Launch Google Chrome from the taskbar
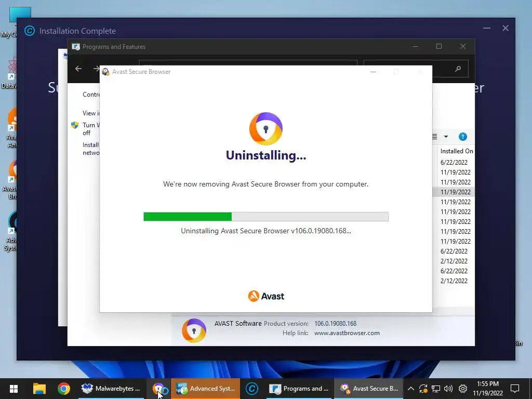The height and width of the screenshot is (399, 532). click(64, 389)
